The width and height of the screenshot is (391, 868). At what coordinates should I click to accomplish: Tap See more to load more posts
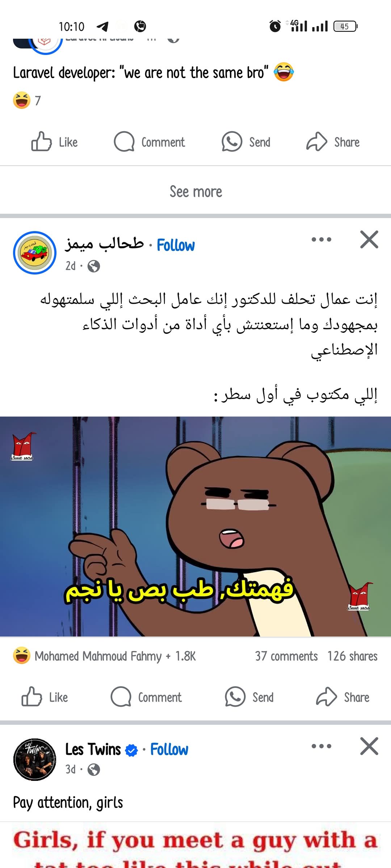pyautogui.click(x=196, y=191)
